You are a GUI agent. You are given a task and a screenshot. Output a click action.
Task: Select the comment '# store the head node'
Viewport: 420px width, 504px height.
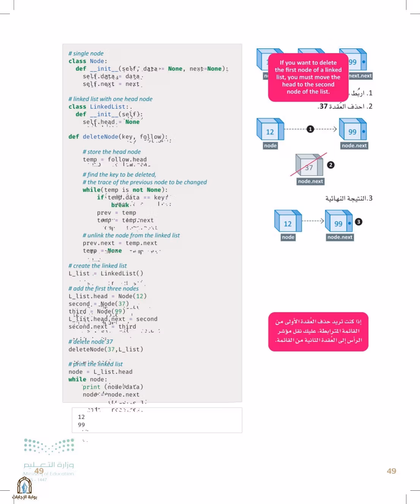112,152
